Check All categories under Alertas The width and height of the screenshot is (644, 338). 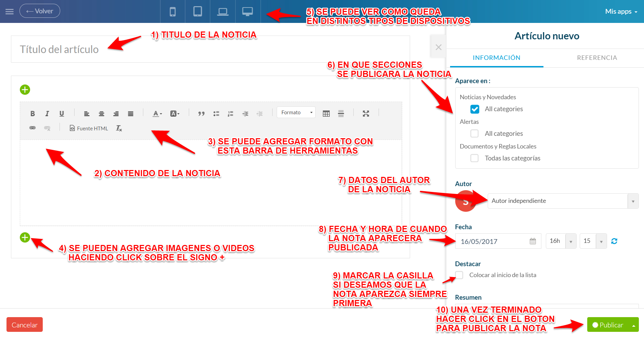pos(474,133)
